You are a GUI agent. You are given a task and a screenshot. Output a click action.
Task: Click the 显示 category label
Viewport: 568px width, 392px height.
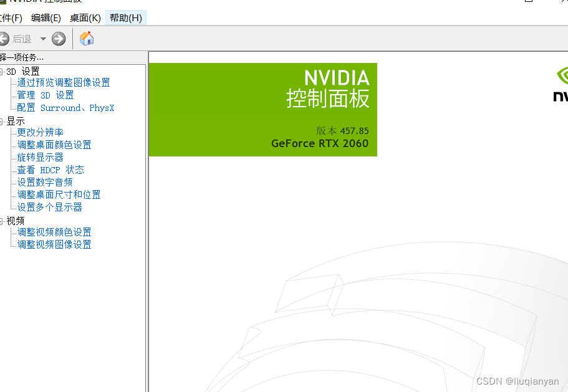point(16,122)
